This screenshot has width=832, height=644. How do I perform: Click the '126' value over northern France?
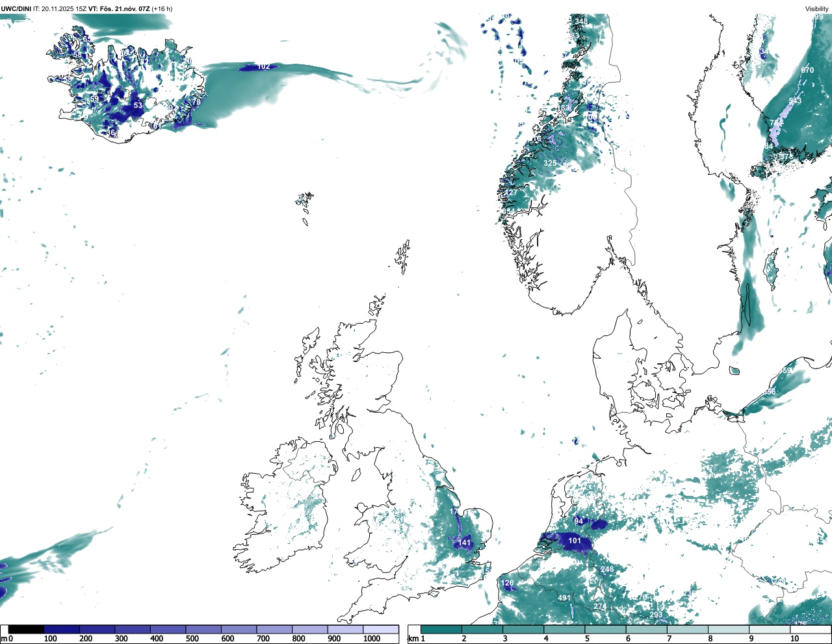click(508, 584)
